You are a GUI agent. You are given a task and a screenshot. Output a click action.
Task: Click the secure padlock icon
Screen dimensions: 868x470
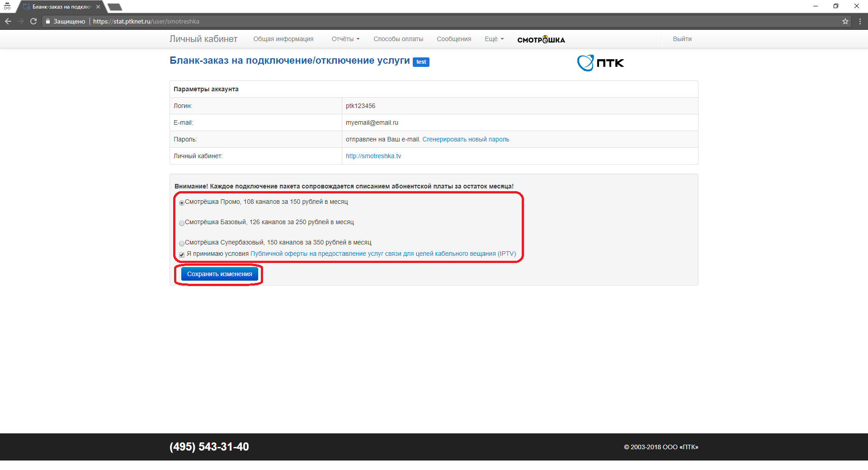coord(48,21)
